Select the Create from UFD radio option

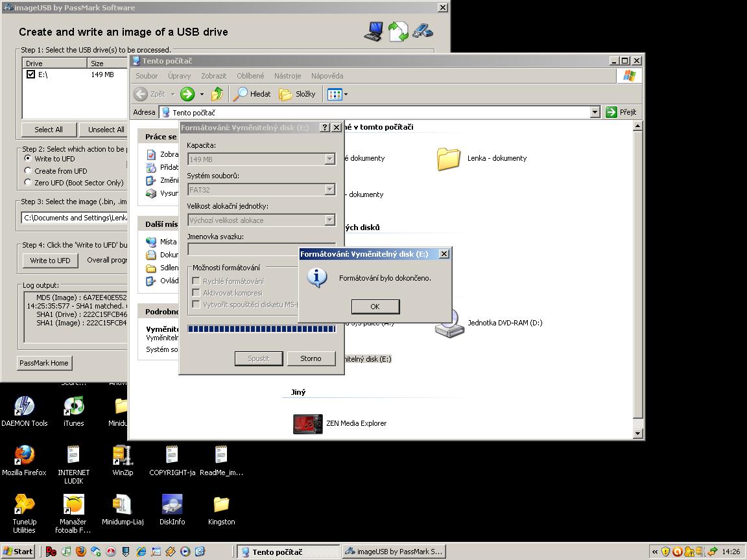click(x=28, y=170)
